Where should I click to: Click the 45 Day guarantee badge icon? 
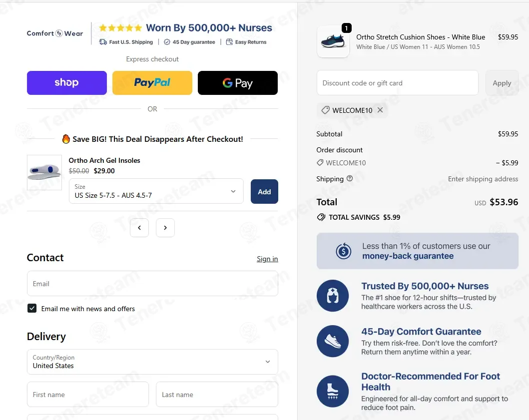(x=167, y=42)
